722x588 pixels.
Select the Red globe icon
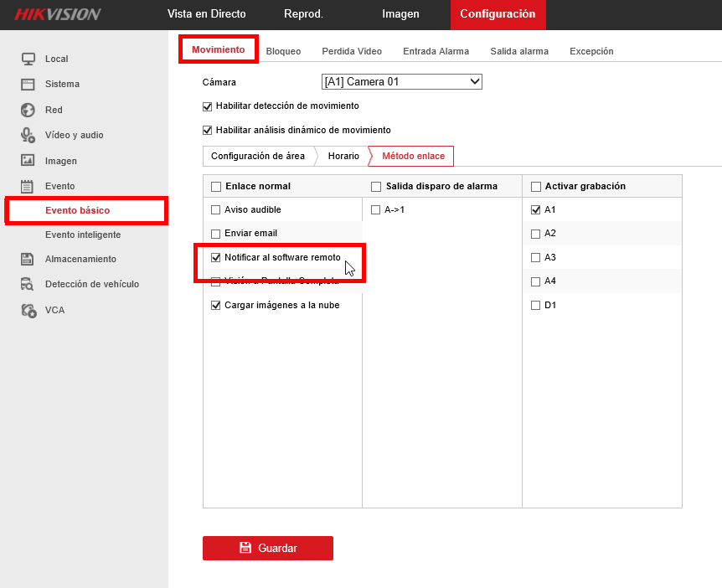coord(28,110)
